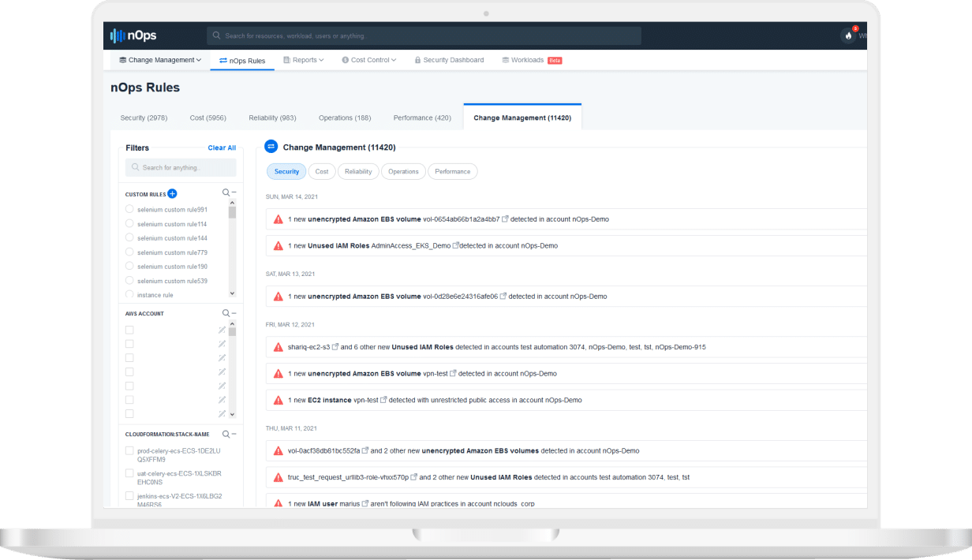This screenshot has height=560, width=972.
Task: Focus the top search resources input field
Action: tap(424, 35)
